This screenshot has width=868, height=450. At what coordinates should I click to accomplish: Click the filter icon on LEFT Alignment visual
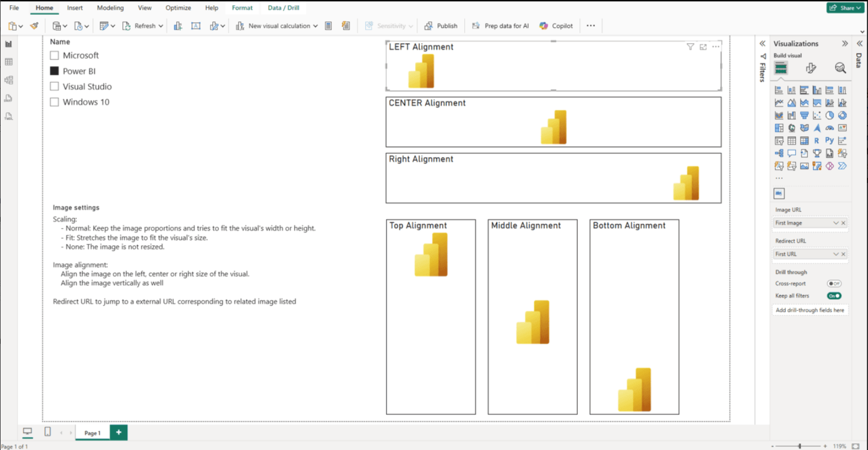(x=690, y=47)
